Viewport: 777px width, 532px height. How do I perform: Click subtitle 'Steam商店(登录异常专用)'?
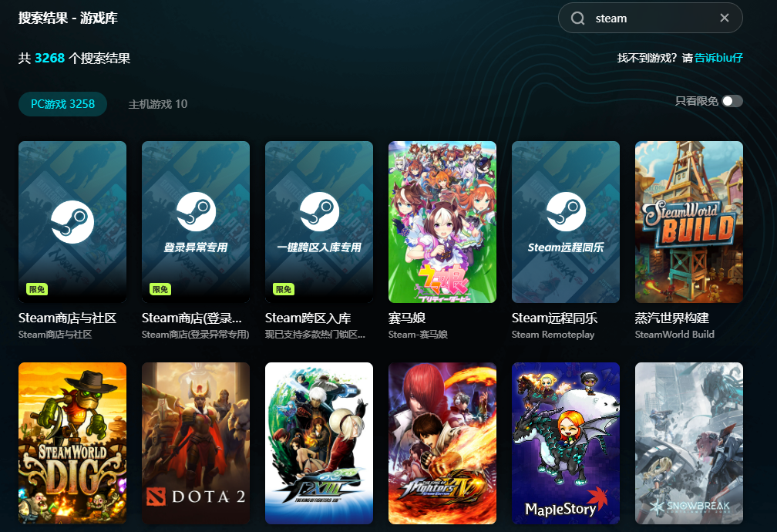[195, 334]
